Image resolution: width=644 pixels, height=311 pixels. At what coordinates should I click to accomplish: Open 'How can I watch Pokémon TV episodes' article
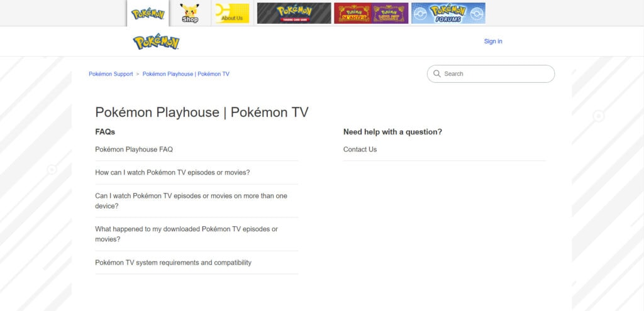pos(172,173)
